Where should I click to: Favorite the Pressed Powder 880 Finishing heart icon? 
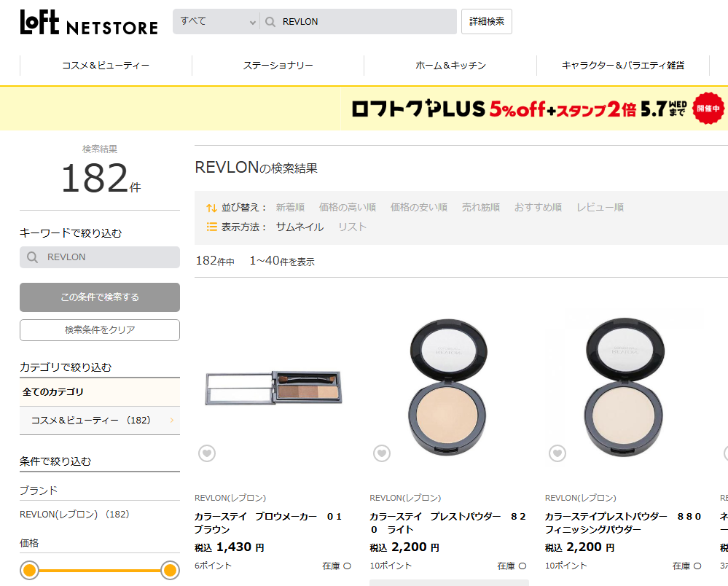click(557, 453)
